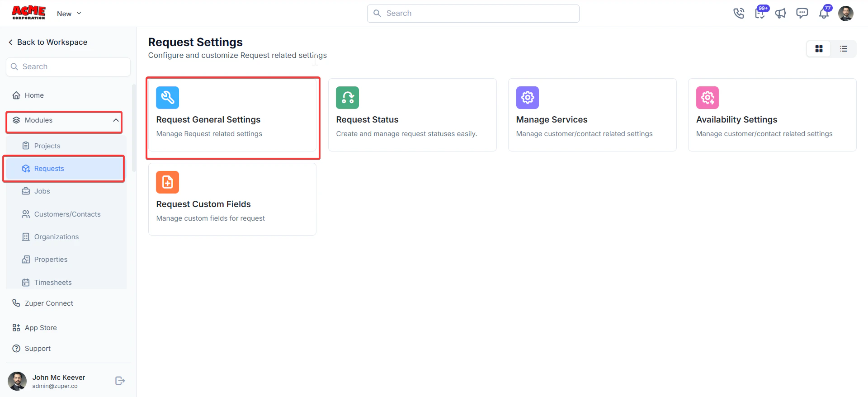Image resolution: width=868 pixels, height=397 pixels.
Task: Switch to grid card view
Action: coord(819,49)
